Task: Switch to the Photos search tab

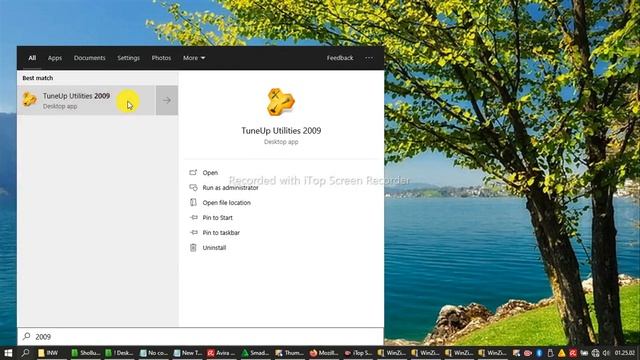Action: point(161,58)
